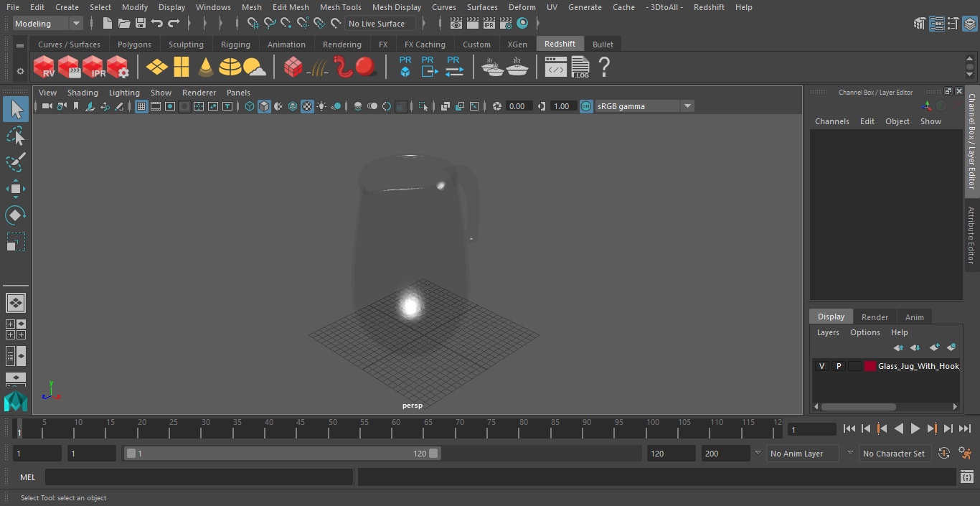Toggle textured display checker icon
This screenshot has width=980, height=506.
(x=307, y=106)
